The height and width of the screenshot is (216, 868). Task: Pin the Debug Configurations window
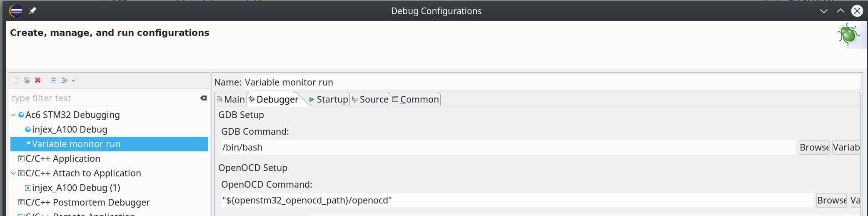(32, 11)
